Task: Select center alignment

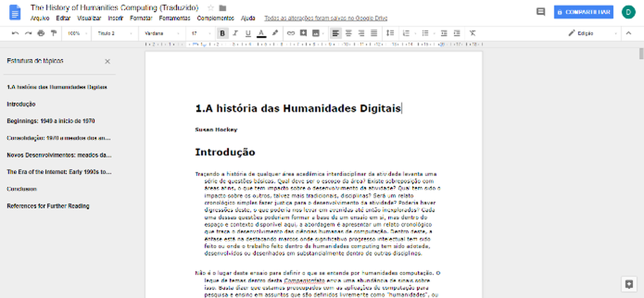Action: point(349,33)
